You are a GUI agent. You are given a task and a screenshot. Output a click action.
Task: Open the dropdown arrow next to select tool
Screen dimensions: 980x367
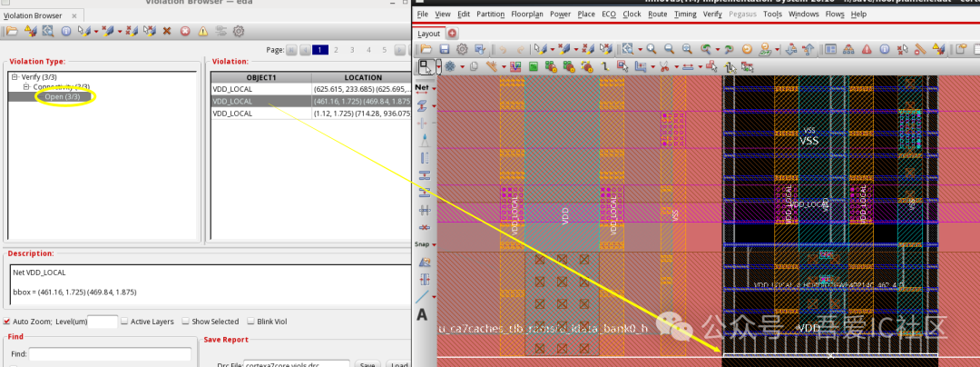438,66
